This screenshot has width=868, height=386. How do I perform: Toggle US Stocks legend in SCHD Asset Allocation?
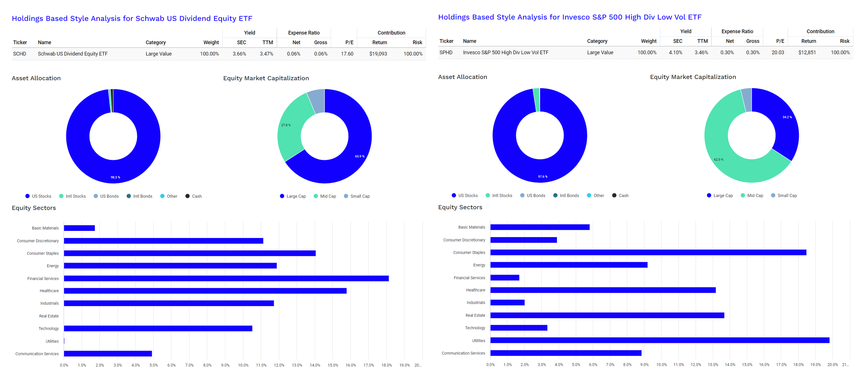[x=38, y=196]
